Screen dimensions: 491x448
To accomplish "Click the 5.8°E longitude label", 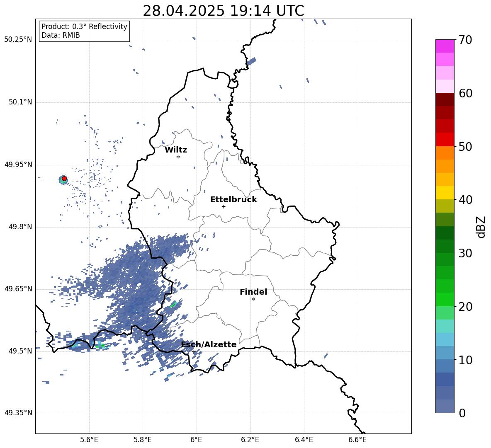I will 143,440.
